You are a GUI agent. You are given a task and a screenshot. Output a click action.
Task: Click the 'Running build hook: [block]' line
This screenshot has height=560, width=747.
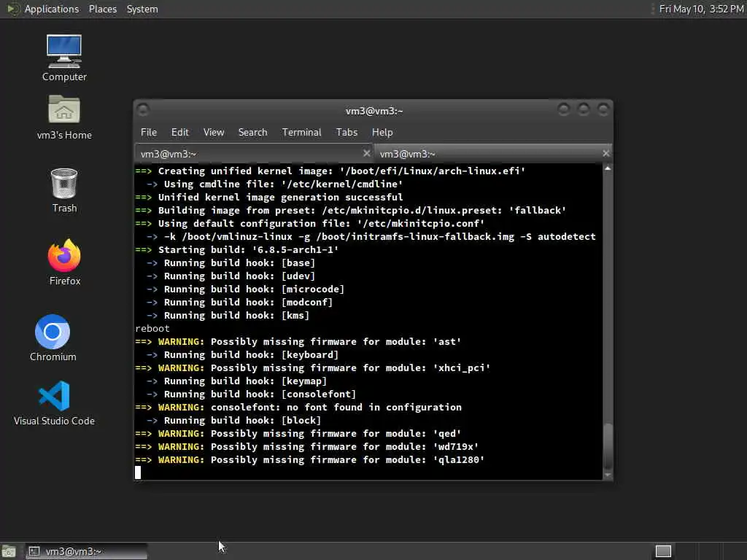[x=234, y=421]
